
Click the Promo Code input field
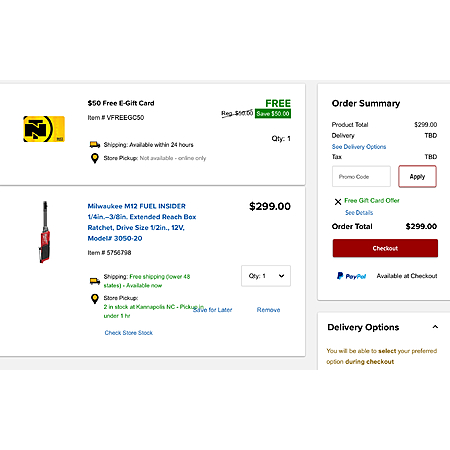(361, 176)
